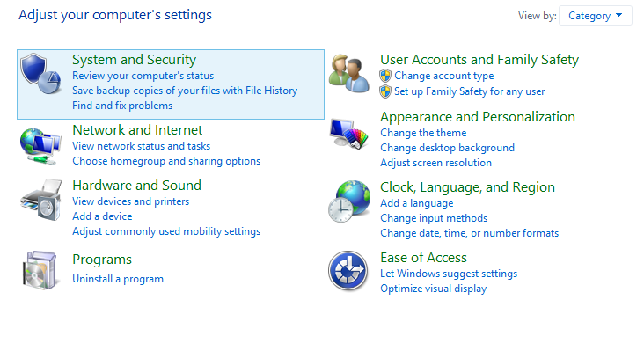The height and width of the screenshot is (351, 644).
Task: Click Add a language link
Action: [x=416, y=203]
